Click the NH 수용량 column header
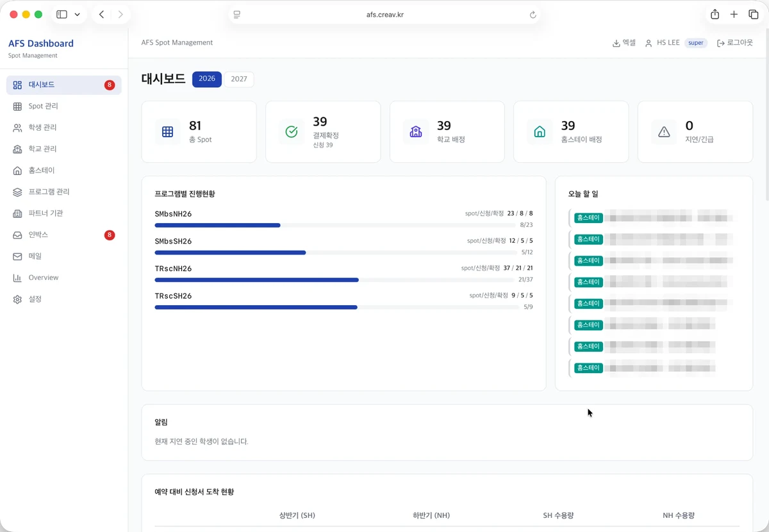The height and width of the screenshot is (532, 769). coord(679,515)
